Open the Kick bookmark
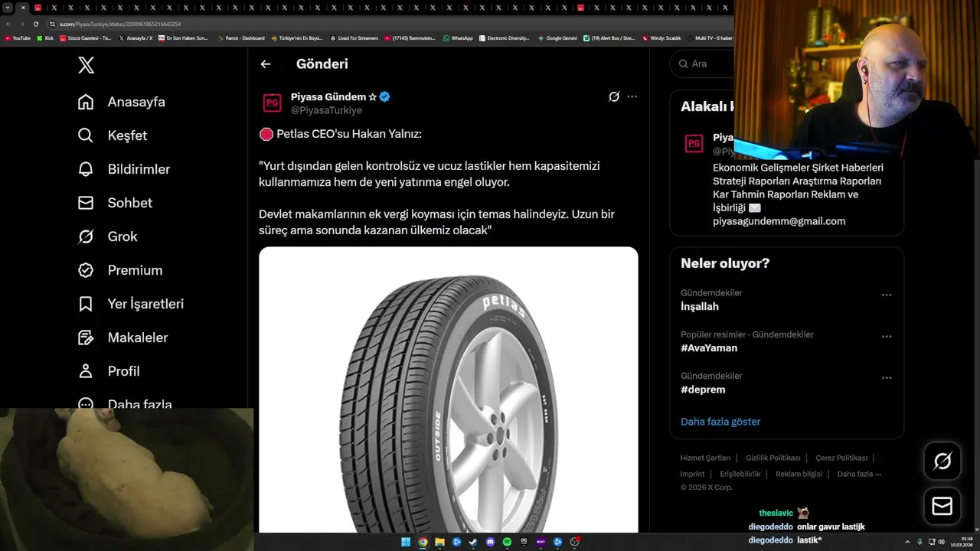 (x=45, y=37)
